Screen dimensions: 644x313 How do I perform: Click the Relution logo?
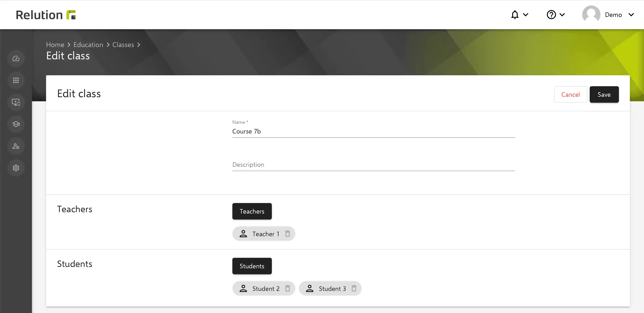[46, 15]
